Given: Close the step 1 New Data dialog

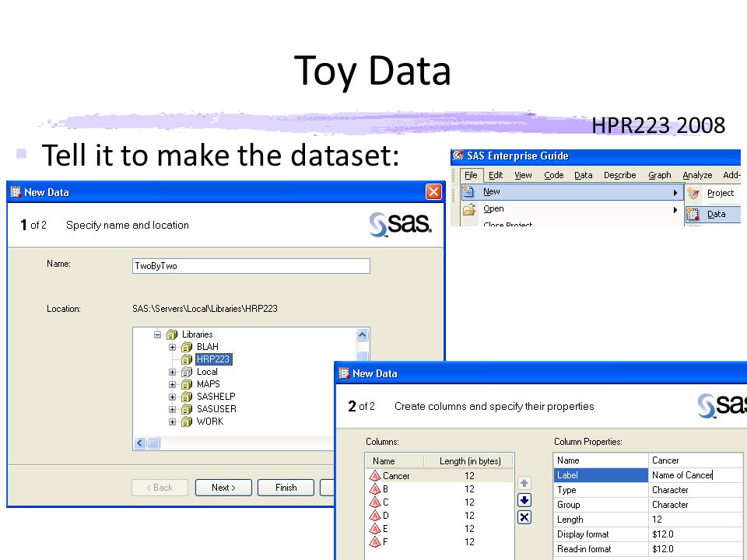Looking at the screenshot, I should tap(433, 192).
